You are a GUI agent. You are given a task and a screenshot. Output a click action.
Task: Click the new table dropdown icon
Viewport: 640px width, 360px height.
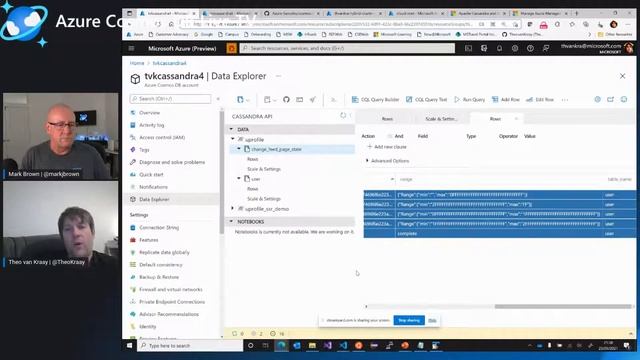coord(243,100)
